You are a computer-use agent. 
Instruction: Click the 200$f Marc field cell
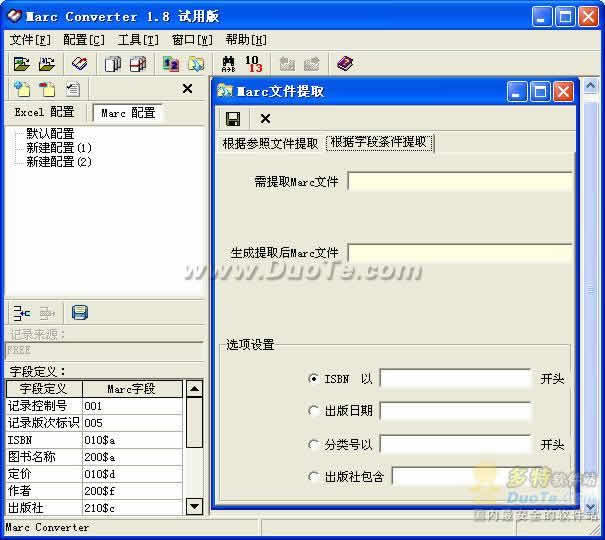click(132, 491)
